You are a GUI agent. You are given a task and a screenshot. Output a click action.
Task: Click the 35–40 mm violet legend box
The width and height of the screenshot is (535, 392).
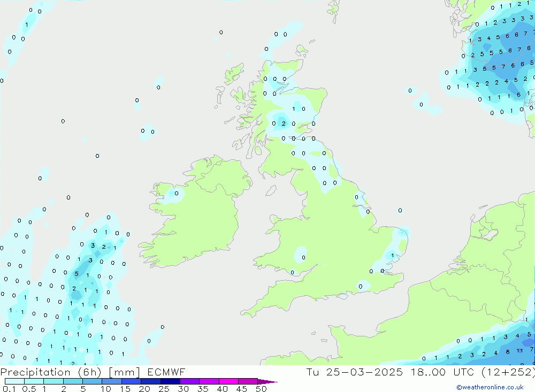tap(209, 381)
